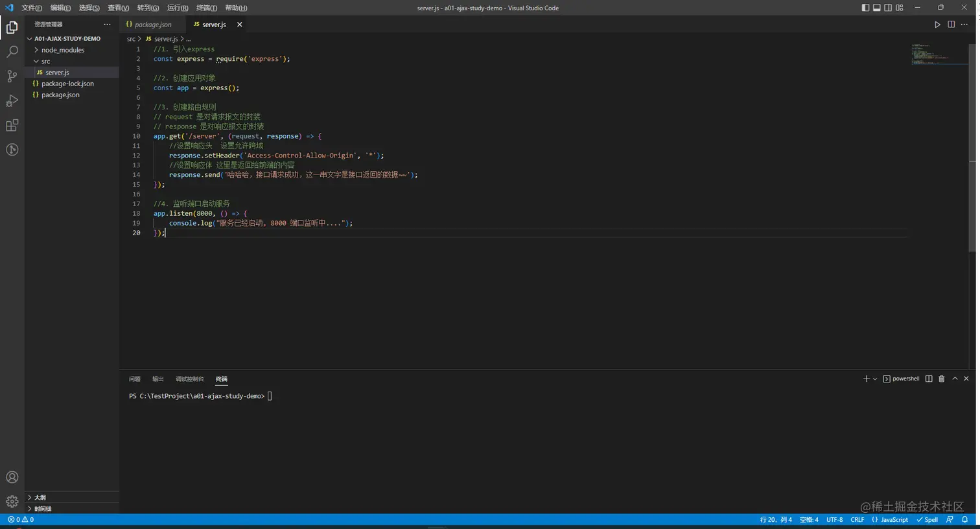The width and height of the screenshot is (980, 529).
Task: Open the 帮助(H) menu
Action: [236, 8]
